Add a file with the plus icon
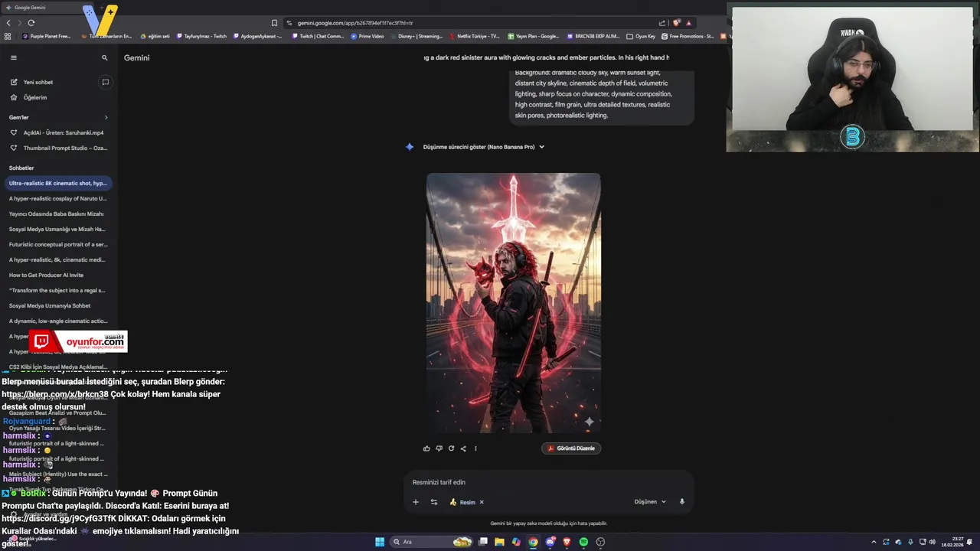Screen dimensions: 980x551 point(416,502)
